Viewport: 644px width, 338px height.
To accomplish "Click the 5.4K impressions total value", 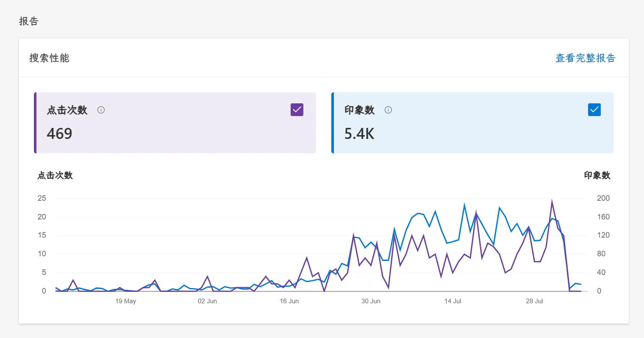I will point(359,134).
